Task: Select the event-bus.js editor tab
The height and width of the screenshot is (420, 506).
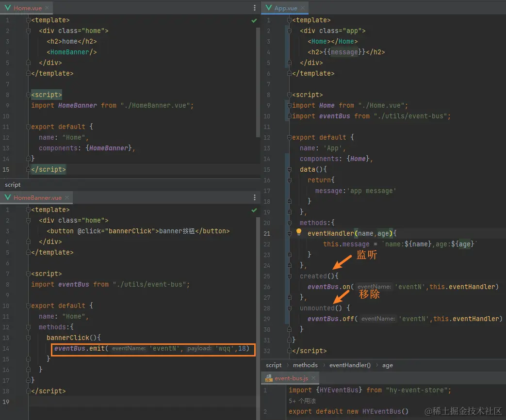Action: click(x=291, y=378)
